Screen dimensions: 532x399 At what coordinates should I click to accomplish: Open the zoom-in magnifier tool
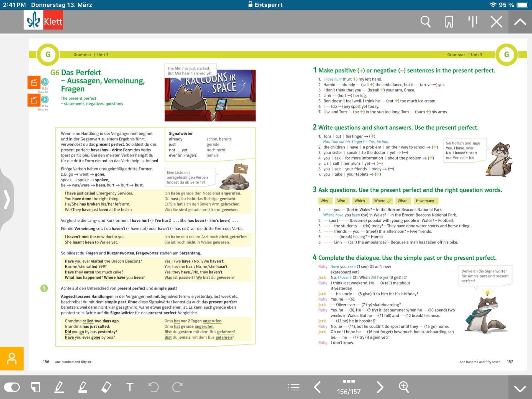(x=404, y=387)
